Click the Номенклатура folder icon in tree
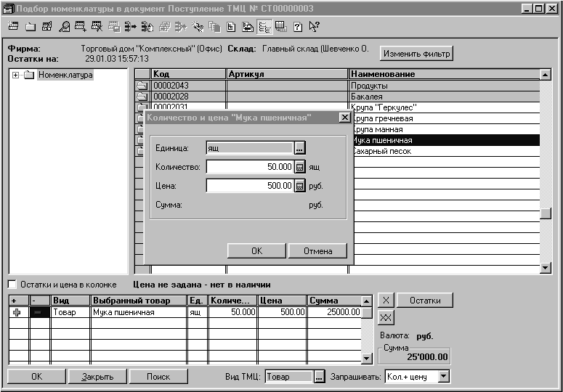 [29, 75]
